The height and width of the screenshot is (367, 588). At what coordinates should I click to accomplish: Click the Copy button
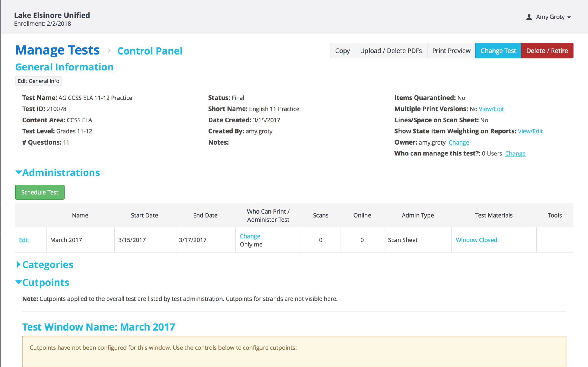pyautogui.click(x=342, y=51)
